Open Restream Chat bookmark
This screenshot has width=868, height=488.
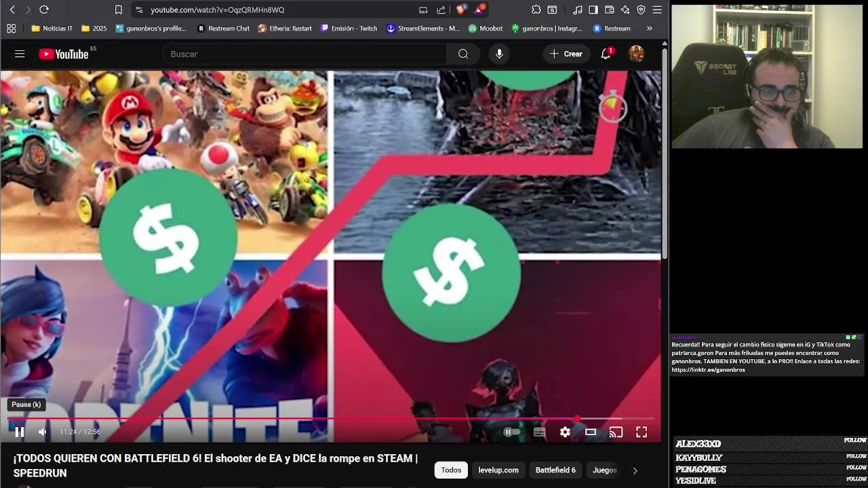[223, 28]
